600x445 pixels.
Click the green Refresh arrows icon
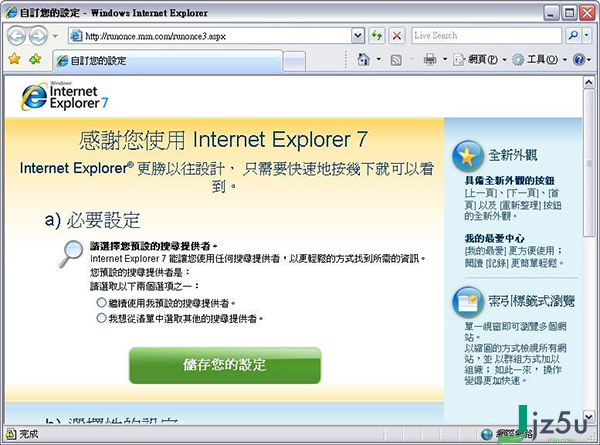click(377, 36)
